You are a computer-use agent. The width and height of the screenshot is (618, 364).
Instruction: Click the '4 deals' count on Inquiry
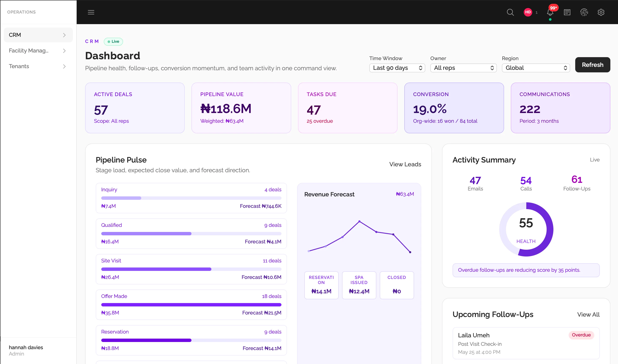[x=273, y=190]
